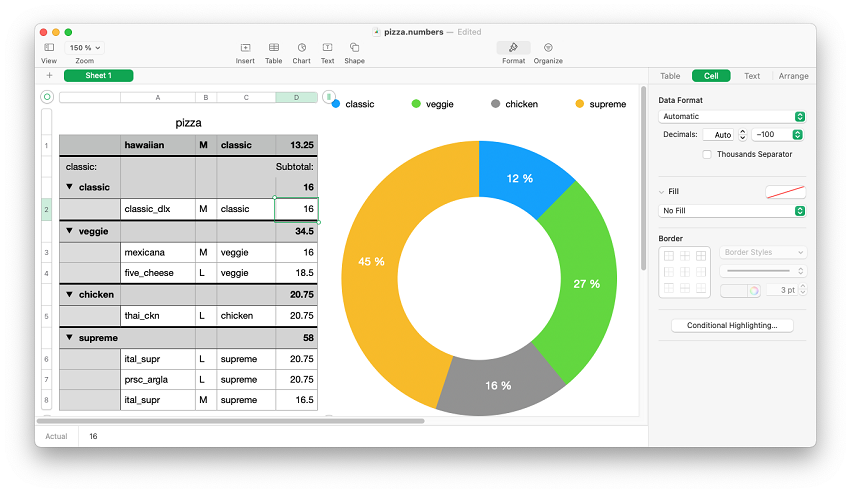Screen dimensions: 851x493
Task: Click the Conditional Highlighting button
Action: (732, 325)
